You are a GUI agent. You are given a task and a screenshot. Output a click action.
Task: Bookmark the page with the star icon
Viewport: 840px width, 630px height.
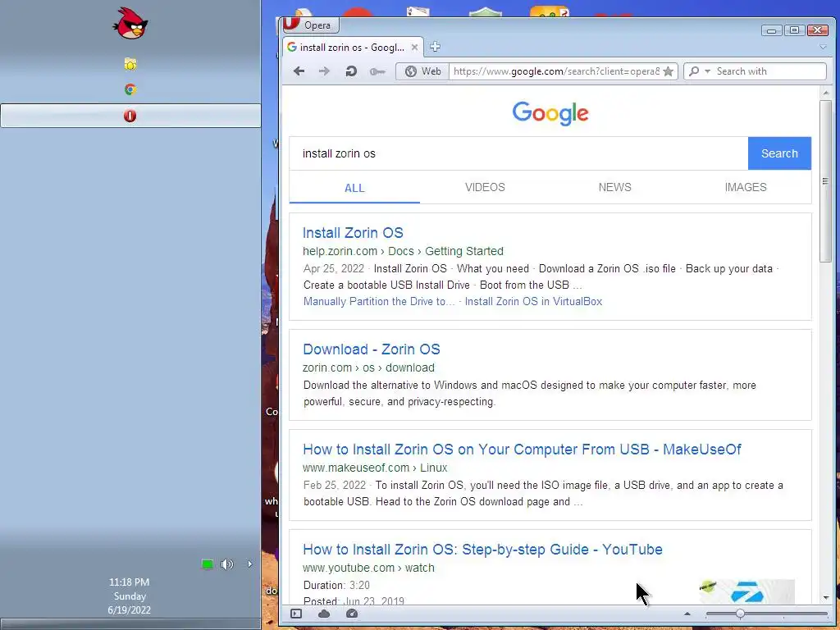668,71
